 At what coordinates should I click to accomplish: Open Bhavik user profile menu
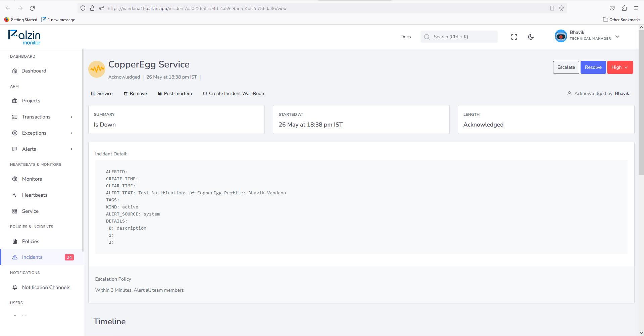[587, 36]
